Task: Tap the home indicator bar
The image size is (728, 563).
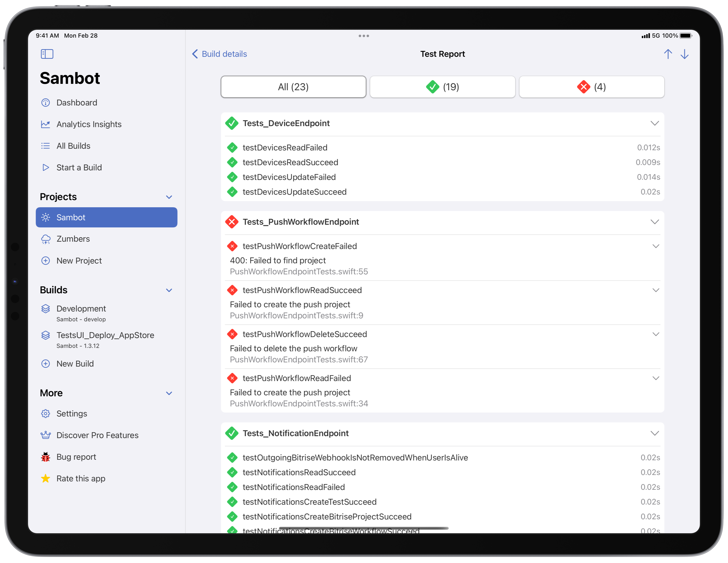Action: [364, 528]
